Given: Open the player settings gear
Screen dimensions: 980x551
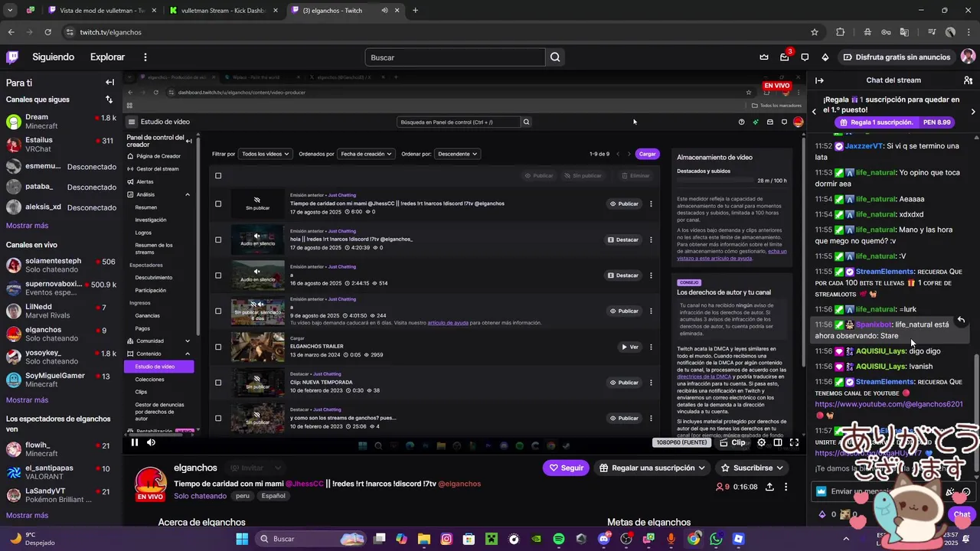Looking at the screenshot, I should 761,442.
